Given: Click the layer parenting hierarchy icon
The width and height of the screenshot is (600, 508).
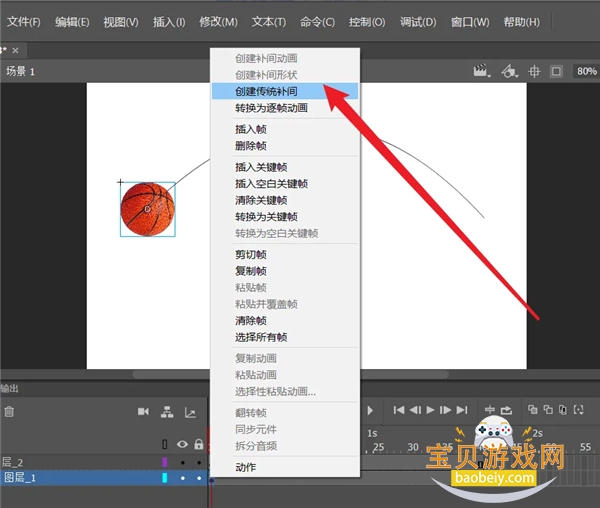Looking at the screenshot, I should [x=167, y=412].
